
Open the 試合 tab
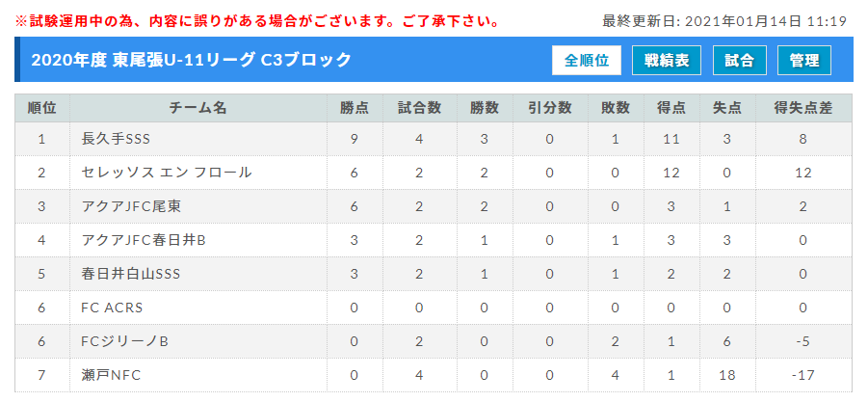tap(739, 61)
